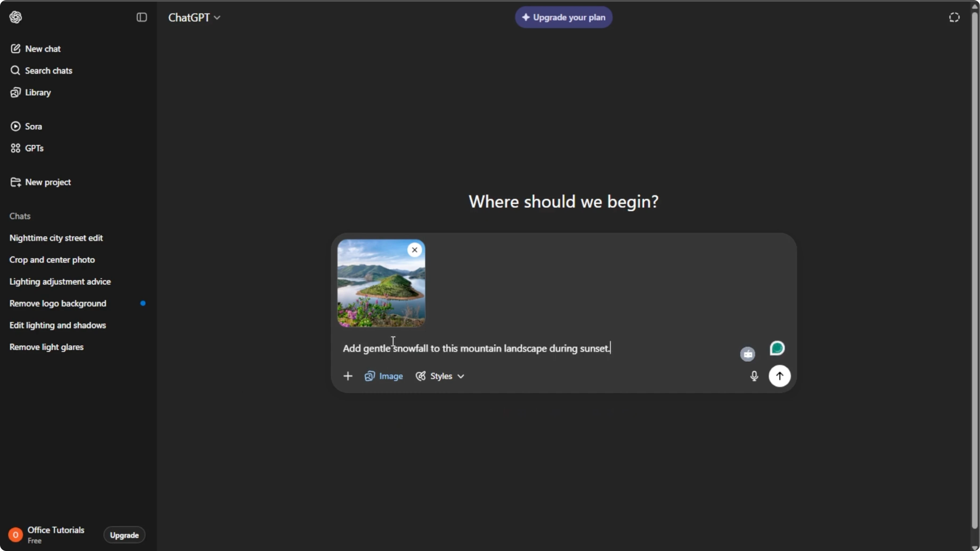Image resolution: width=980 pixels, height=551 pixels.
Task: Expand the Styles dropdown
Action: (440, 376)
